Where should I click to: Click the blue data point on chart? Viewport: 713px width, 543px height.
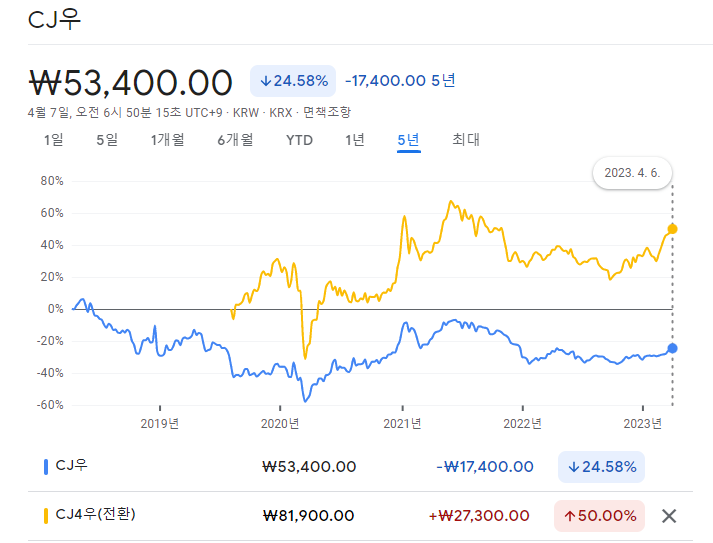click(672, 348)
